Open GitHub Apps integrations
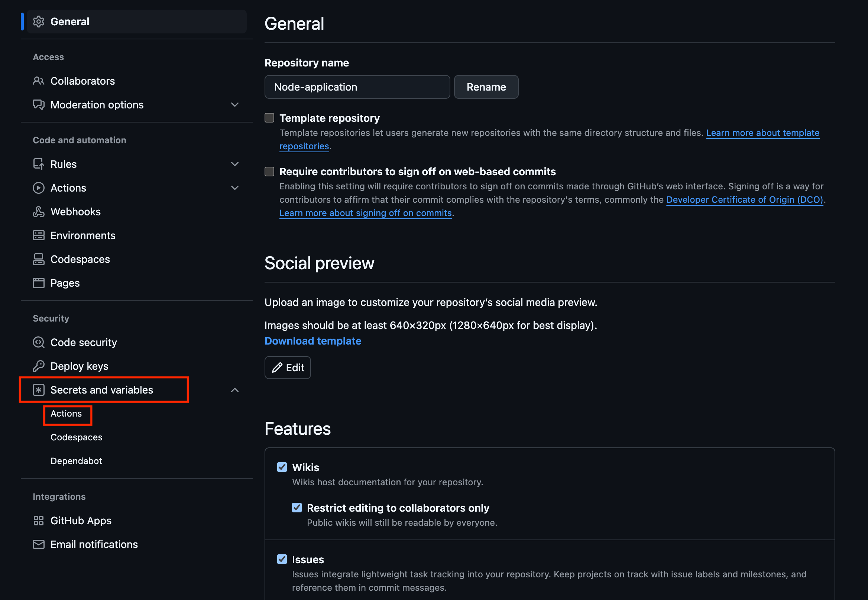868x600 pixels. [x=137, y=520]
